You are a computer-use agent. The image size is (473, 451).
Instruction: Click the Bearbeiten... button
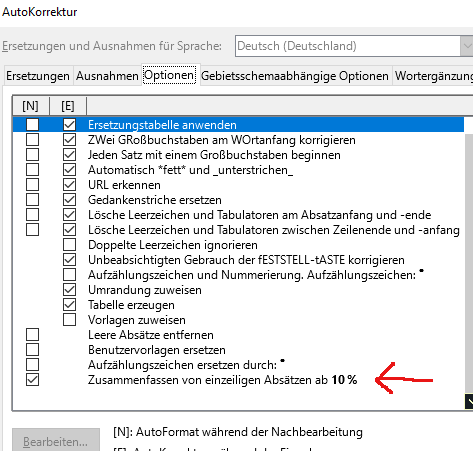56,440
